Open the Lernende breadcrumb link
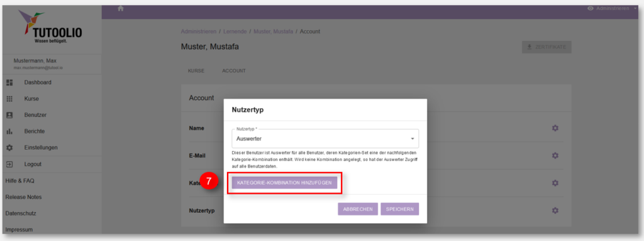The width and height of the screenshot is (644, 241). point(235,31)
